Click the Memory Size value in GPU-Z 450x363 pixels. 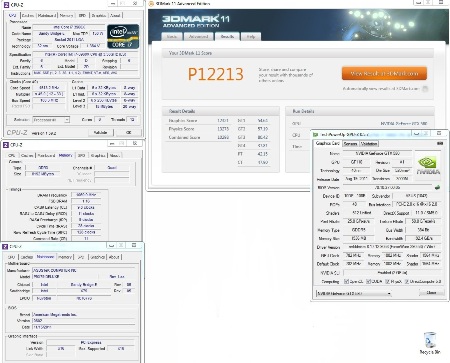coord(358,239)
